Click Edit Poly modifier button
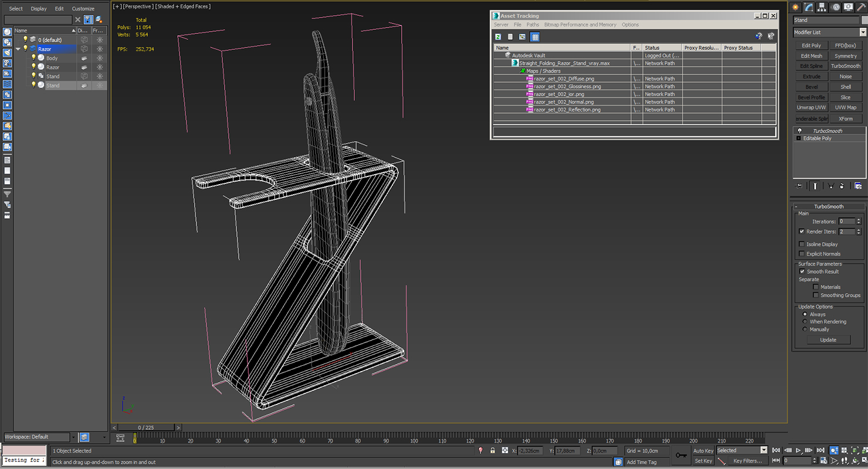Viewport: 868px width, 469px height. 811,45
